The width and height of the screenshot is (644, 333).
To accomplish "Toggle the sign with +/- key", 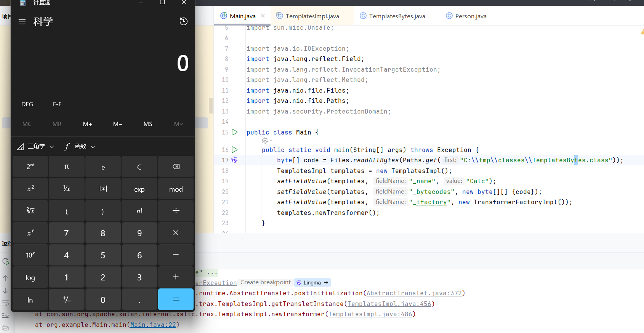I will pos(67,299).
